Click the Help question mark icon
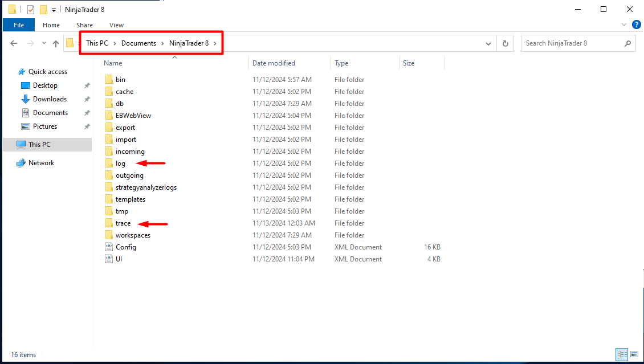 [637, 25]
